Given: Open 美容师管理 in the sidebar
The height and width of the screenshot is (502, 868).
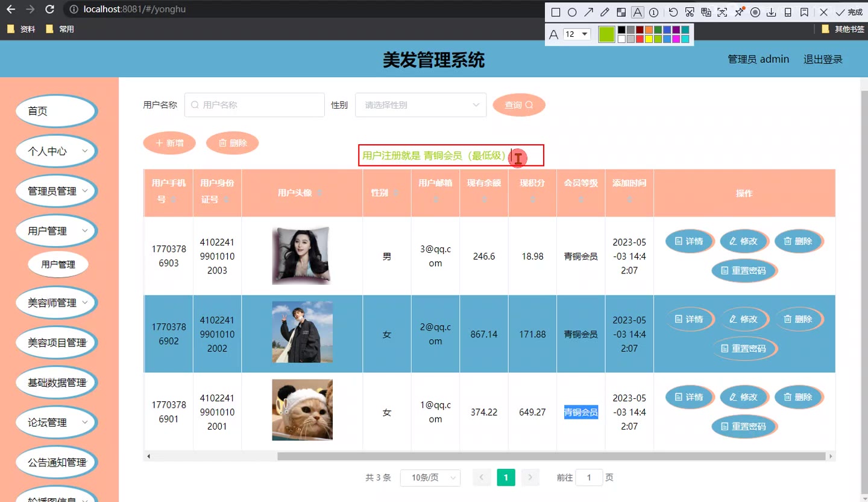Looking at the screenshot, I should [x=56, y=303].
